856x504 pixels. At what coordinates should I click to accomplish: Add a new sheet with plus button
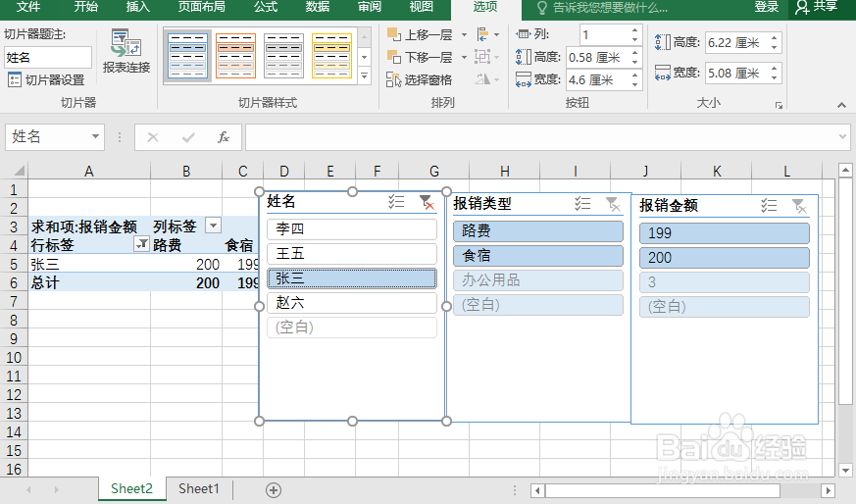pyautogui.click(x=273, y=490)
